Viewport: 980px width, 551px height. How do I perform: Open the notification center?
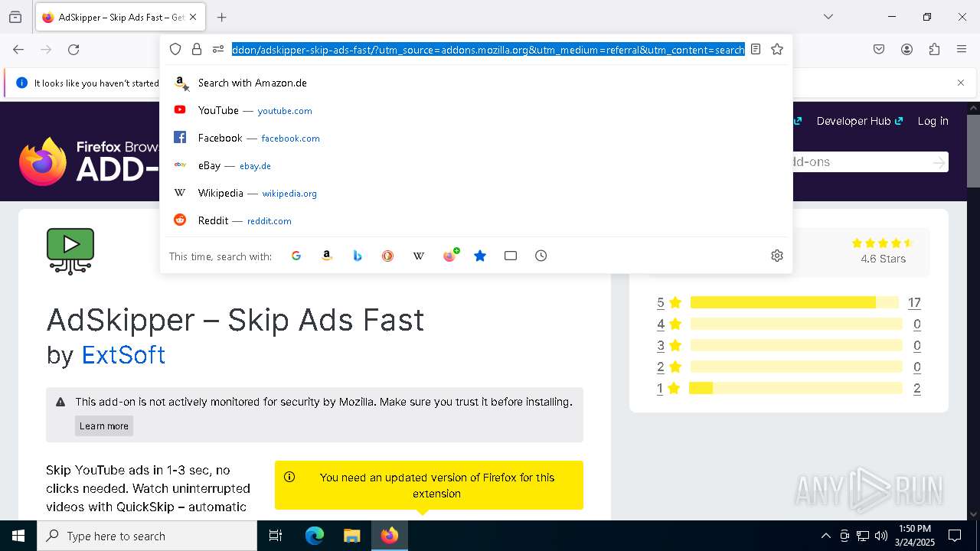955,536
